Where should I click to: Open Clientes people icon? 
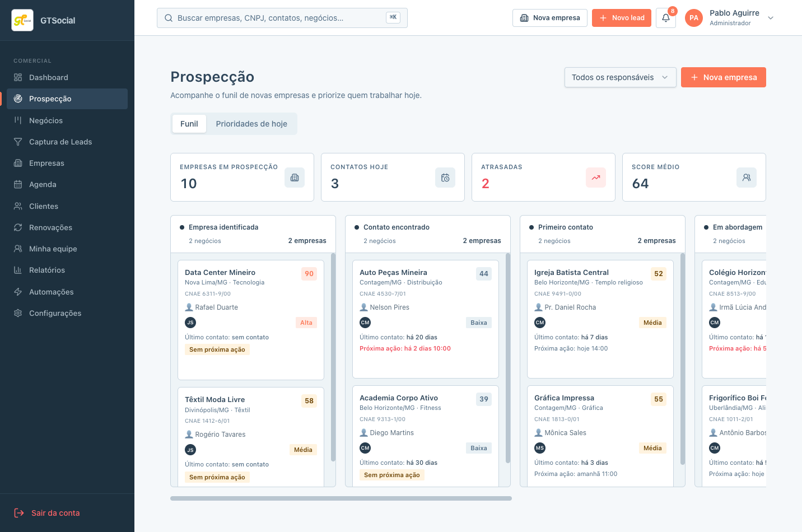pyautogui.click(x=18, y=206)
